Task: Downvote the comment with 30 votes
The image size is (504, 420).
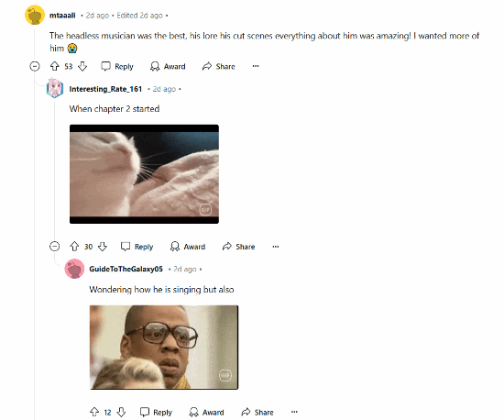Action: click(103, 247)
